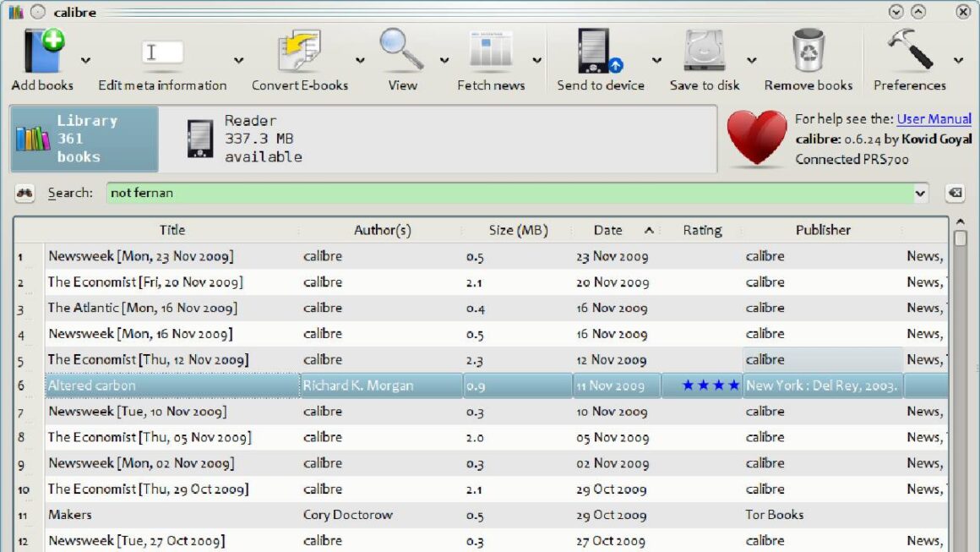Select the Library 361 books panel
Viewport: 980px width, 552px height.
pyautogui.click(x=84, y=139)
